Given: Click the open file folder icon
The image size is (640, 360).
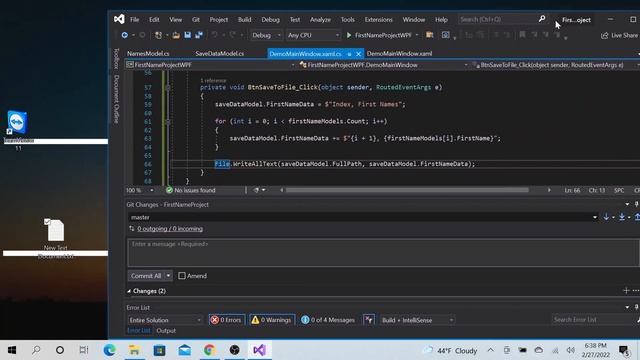Looking at the screenshot, I should [x=176, y=36].
